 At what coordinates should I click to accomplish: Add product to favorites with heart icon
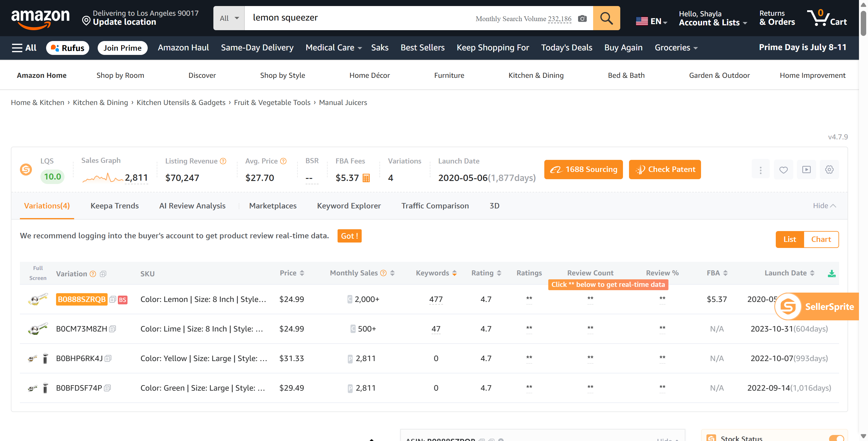pyautogui.click(x=783, y=170)
